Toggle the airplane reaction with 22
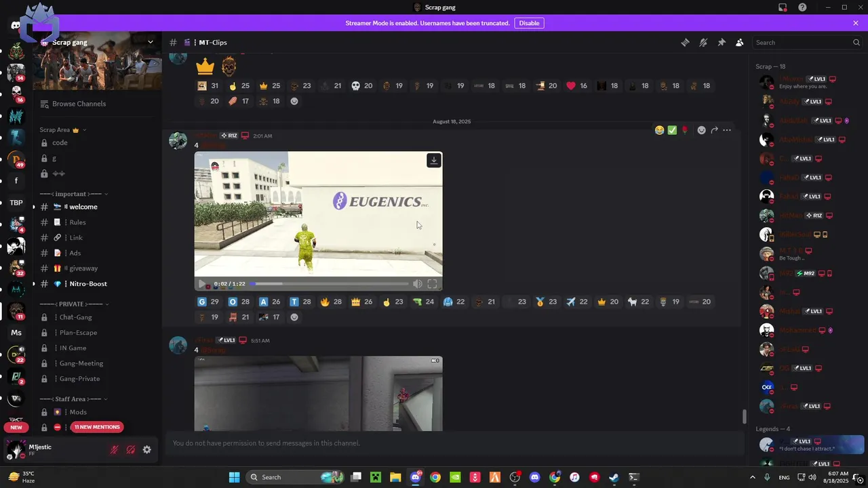The image size is (868, 488). tap(577, 302)
